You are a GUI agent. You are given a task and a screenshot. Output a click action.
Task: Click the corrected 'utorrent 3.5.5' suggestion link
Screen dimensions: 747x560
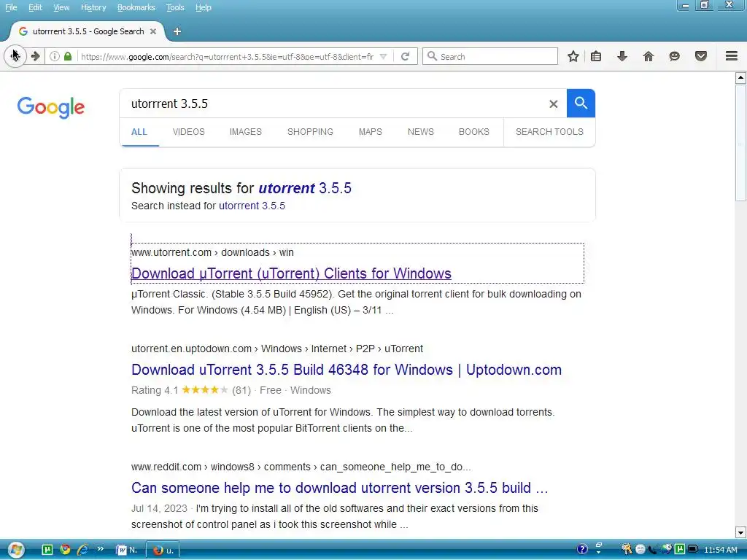pos(305,188)
